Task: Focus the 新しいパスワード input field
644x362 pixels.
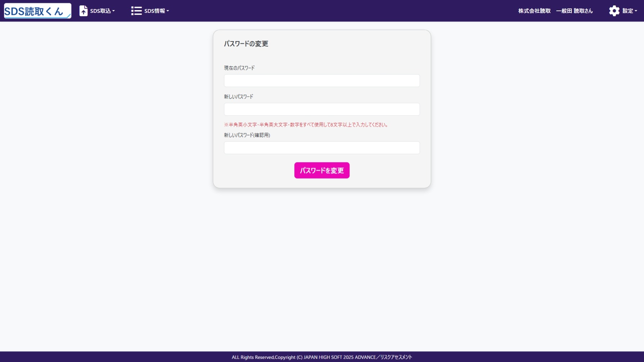Action: pyautogui.click(x=322, y=109)
